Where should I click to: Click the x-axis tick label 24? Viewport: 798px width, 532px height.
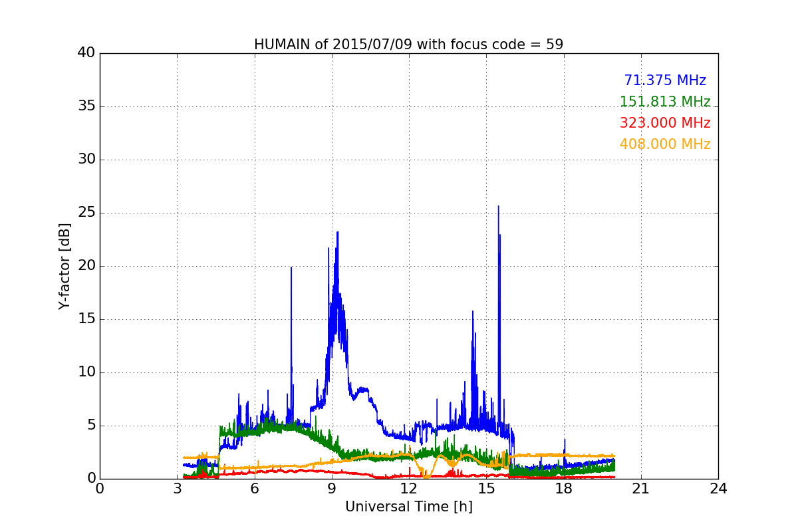pyautogui.click(x=718, y=489)
